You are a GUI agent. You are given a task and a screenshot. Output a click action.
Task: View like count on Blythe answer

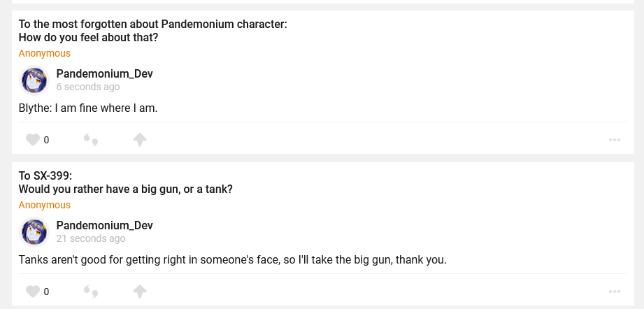click(x=46, y=140)
